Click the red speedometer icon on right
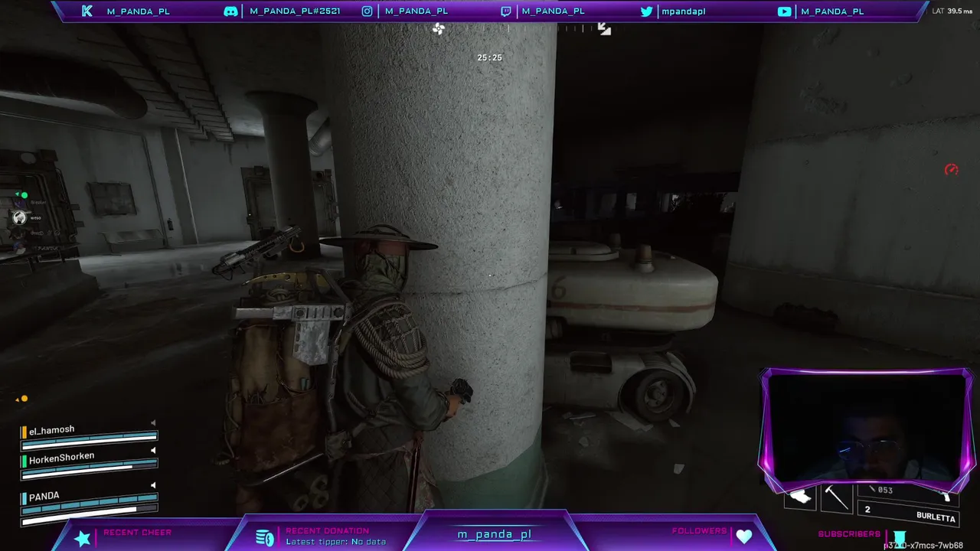 coord(952,170)
